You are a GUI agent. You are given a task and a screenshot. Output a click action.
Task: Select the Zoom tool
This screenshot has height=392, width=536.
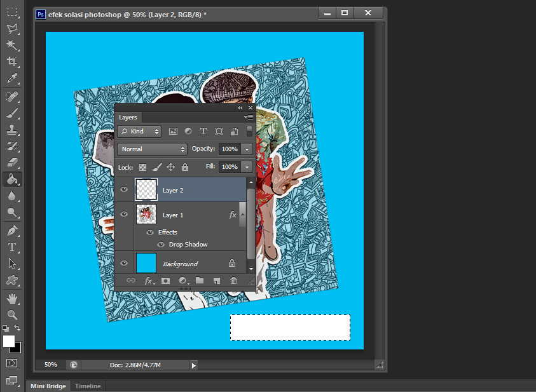(12, 314)
